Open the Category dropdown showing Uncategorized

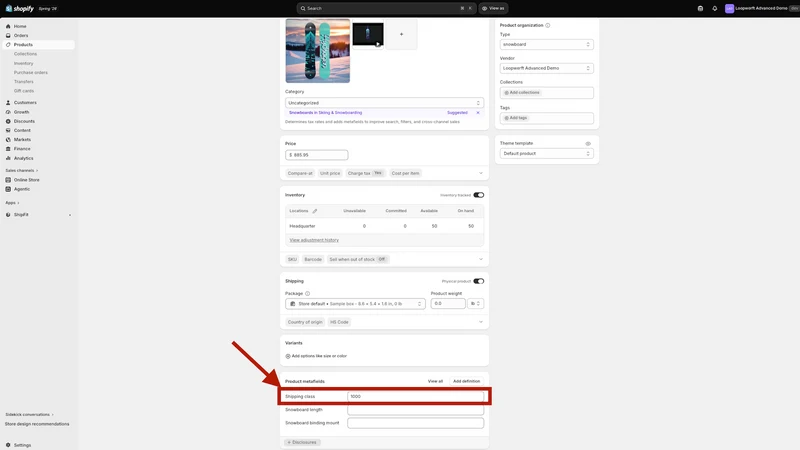point(384,103)
